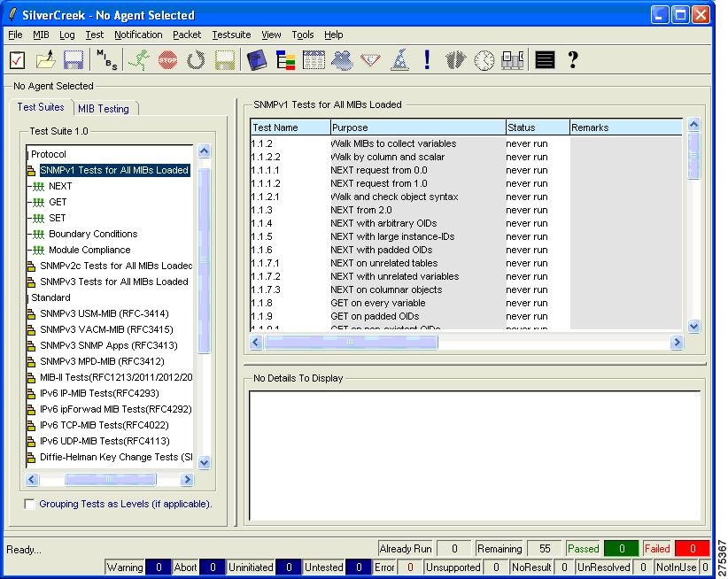Viewport: 728px width, 579px height.
Task: Click the table grid toolbar icon
Action: pos(314,60)
